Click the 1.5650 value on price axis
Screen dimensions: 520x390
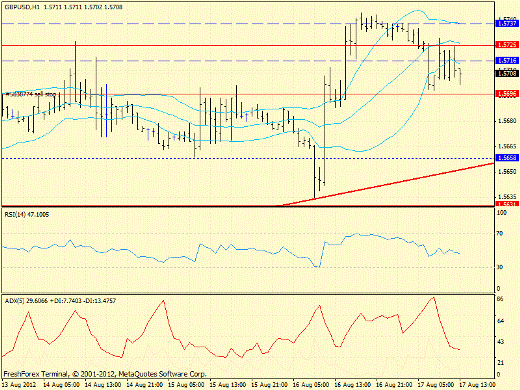(x=507, y=172)
